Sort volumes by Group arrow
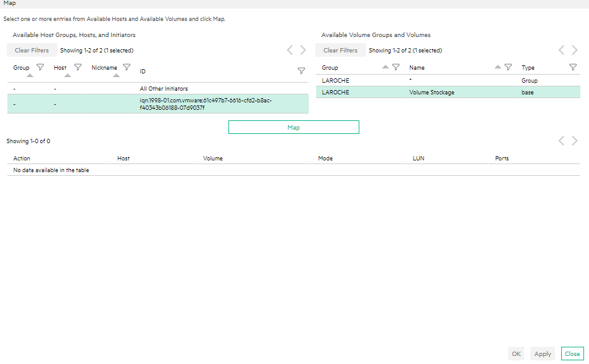 (x=385, y=67)
